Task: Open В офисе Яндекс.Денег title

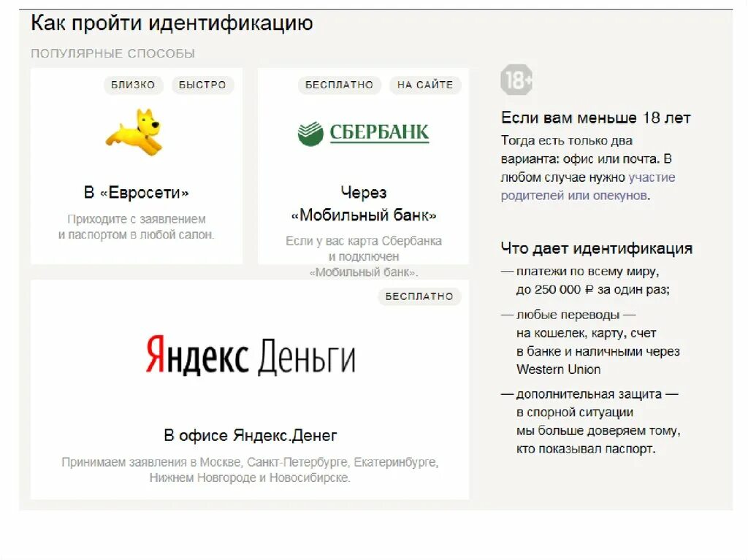Action: [x=251, y=435]
